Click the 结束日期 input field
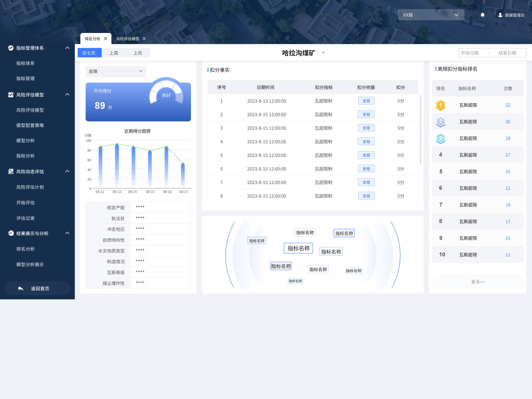This screenshot has height=399, width=532. point(508,53)
